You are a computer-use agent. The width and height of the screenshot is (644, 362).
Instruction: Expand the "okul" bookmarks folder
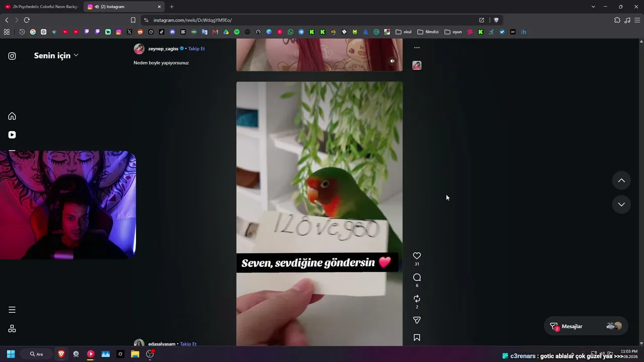pos(404,32)
